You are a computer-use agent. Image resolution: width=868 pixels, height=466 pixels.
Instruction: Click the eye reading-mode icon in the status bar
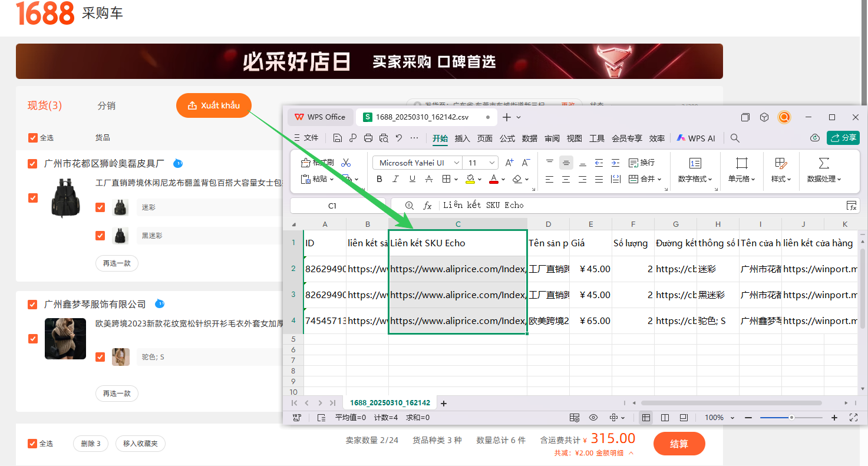coord(593,418)
